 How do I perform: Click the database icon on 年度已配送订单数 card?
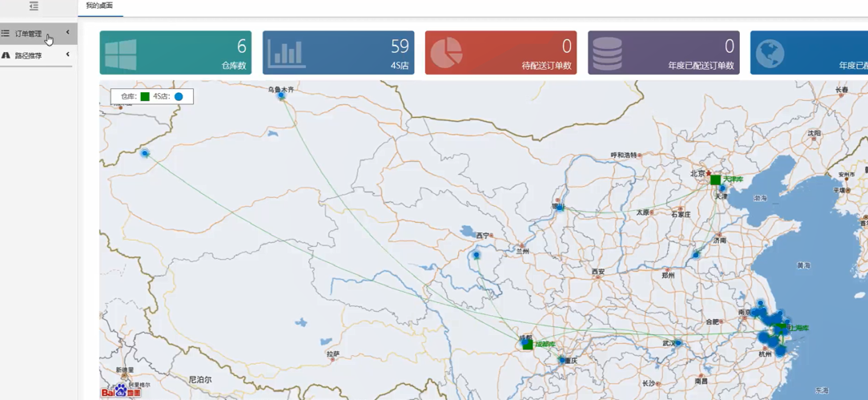(x=608, y=54)
